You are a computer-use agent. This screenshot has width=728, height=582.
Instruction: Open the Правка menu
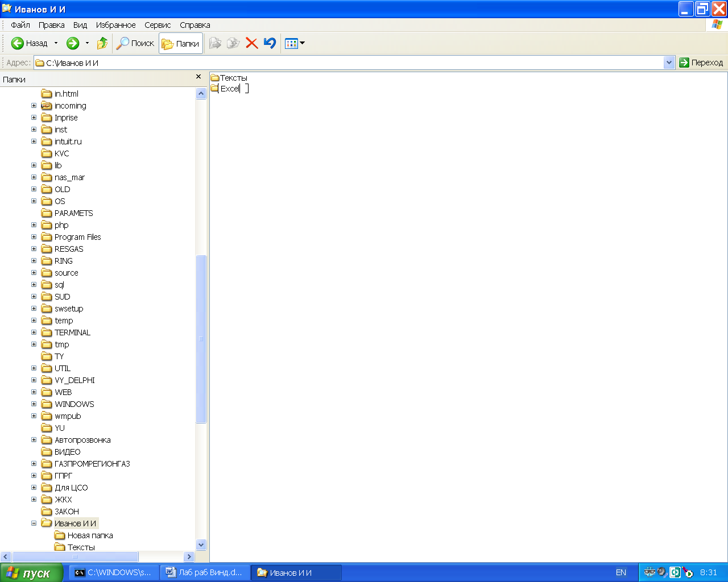(x=51, y=25)
